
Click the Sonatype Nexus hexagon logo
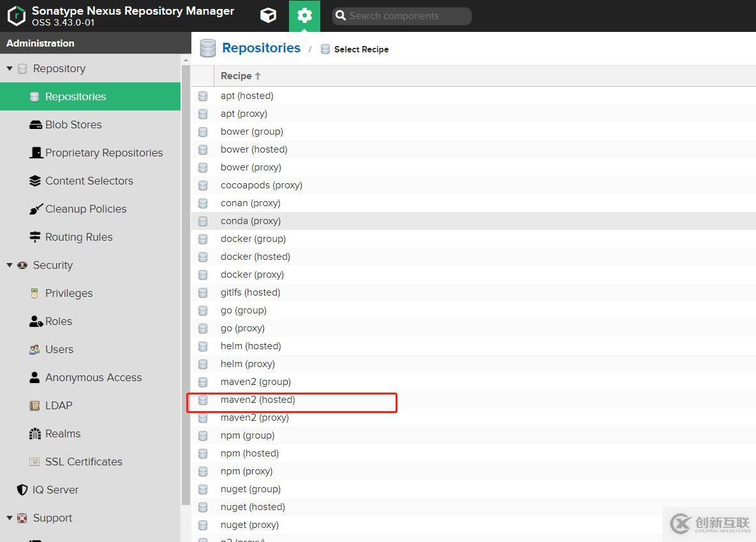(x=17, y=15)
